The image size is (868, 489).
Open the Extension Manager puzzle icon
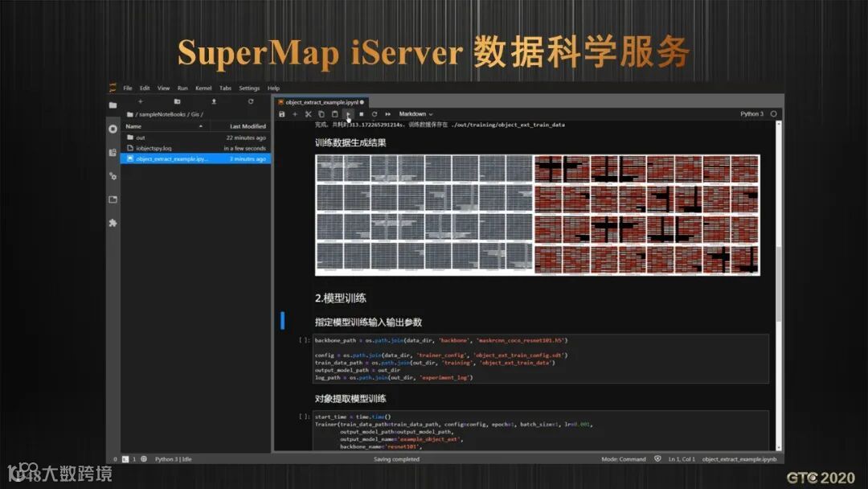tap(113, 223)
